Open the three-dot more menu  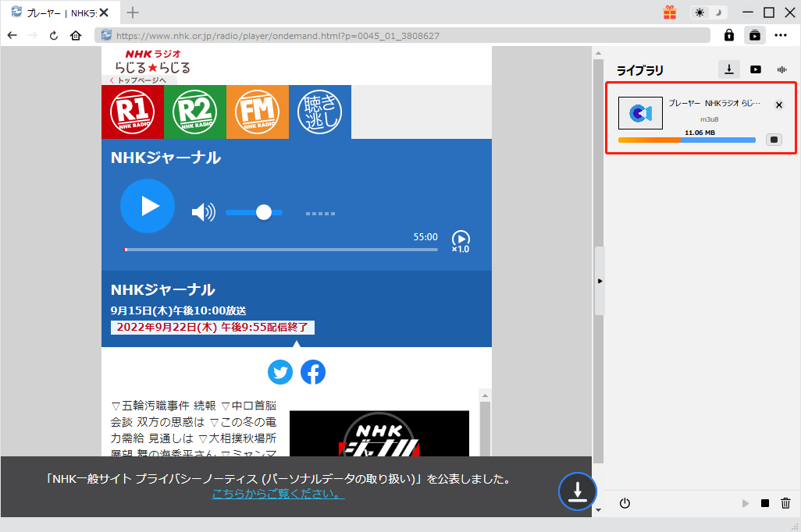[x=781, y=35]
